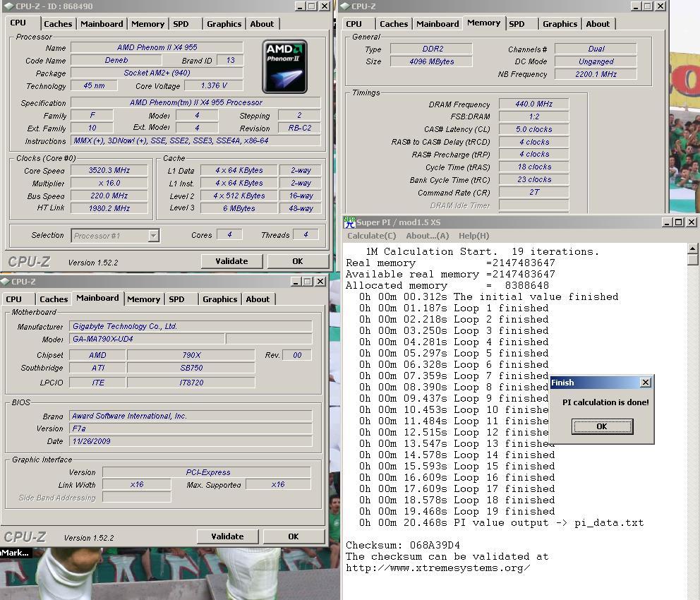Confirm the PI calculation is done dialog
The width and height of the screenshot is (700, 600).
602,426
